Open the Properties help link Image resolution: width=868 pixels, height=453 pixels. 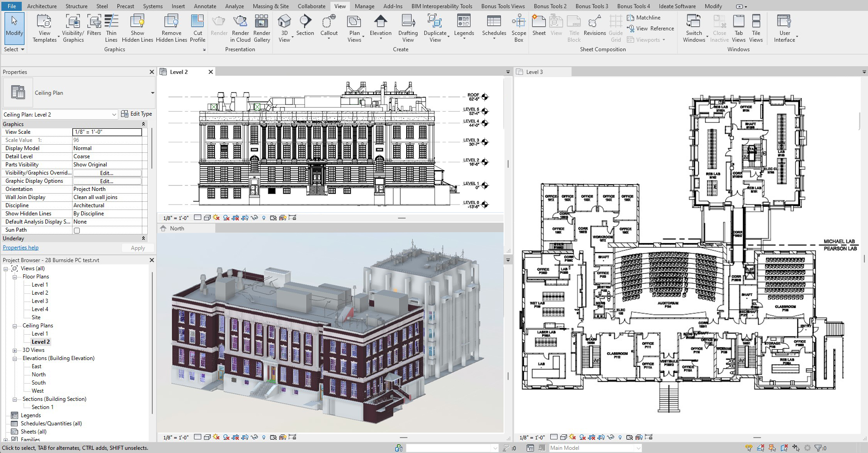(x=21, y=248)
